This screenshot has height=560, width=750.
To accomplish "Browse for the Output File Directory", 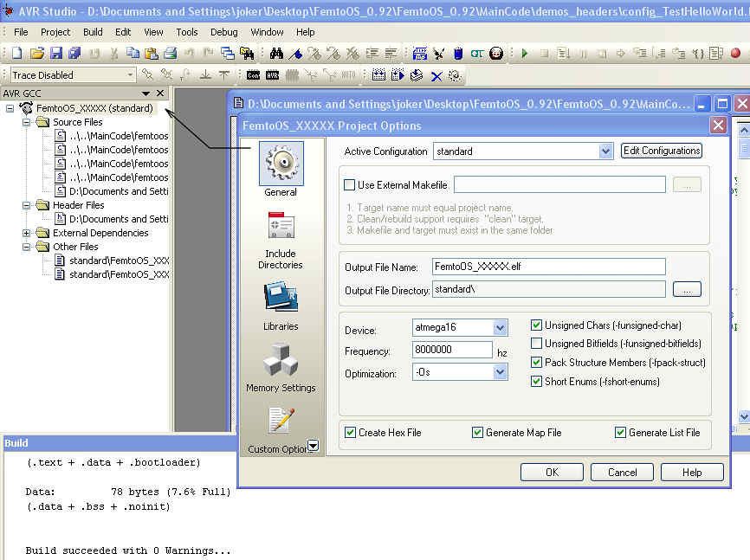I will coord(687,289).
